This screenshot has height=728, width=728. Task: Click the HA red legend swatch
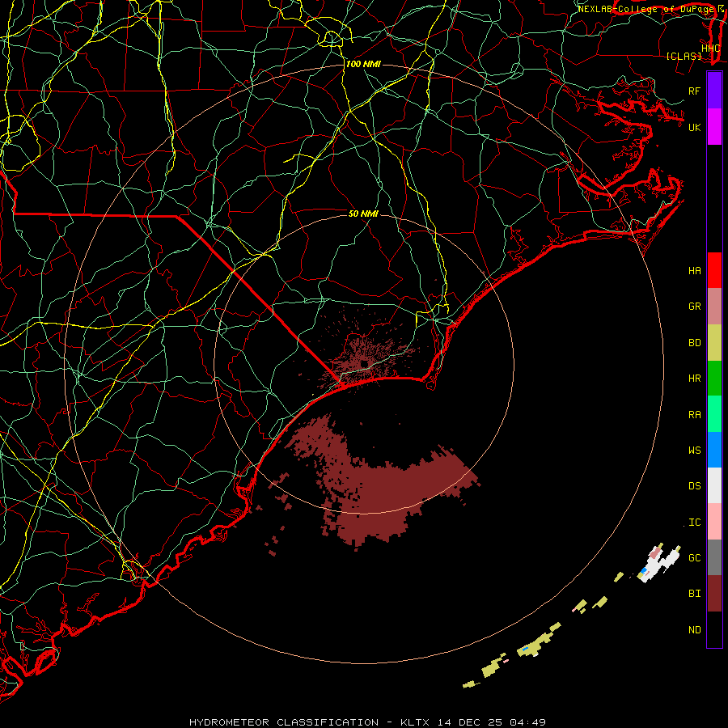point(714,270)
